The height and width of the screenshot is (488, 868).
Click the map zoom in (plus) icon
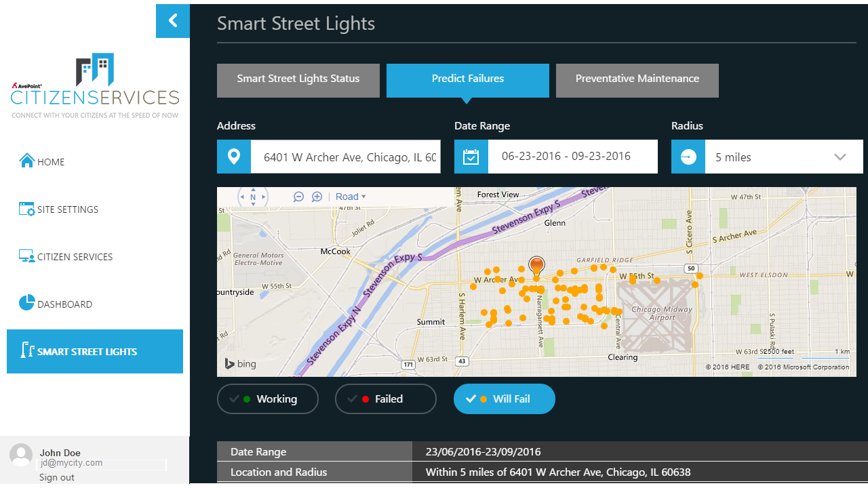tap(317, 197)
